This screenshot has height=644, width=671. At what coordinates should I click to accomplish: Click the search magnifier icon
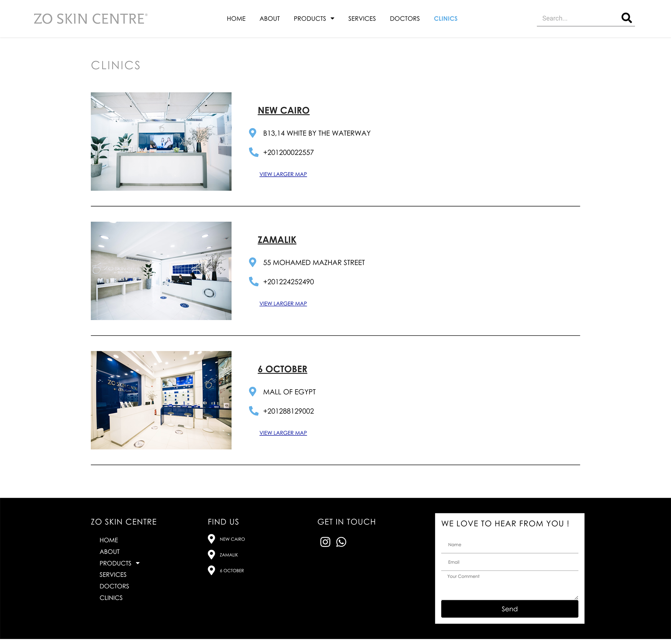point(626,18)
